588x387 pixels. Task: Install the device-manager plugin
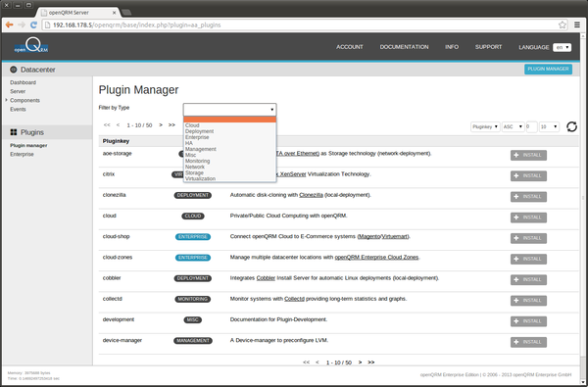[528, 342]
